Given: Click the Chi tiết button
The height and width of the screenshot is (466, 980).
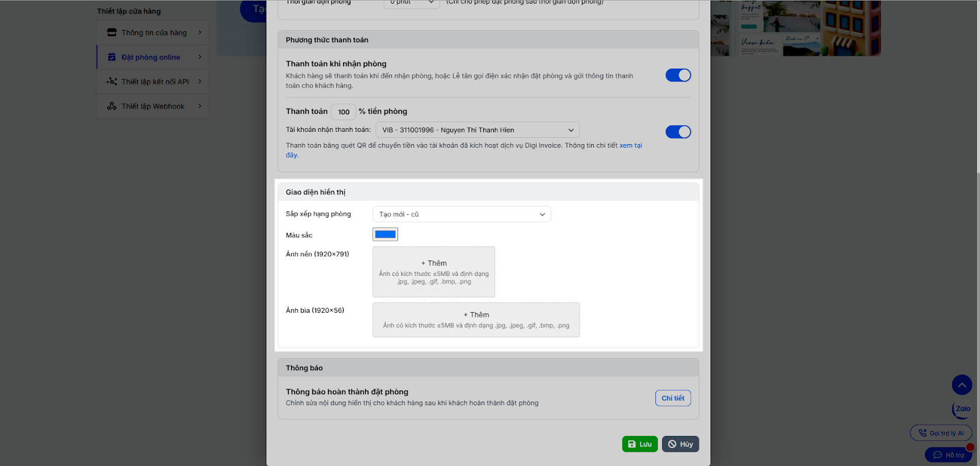Looking at the screenshot, I should pyautogui.click(x=673, y=398).
